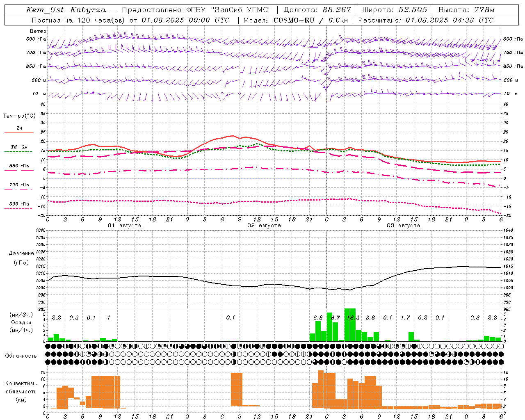Screen dimensions: 525x420
Task: Click the 700 гПа temperature legend label
Action: pos(19,185)
